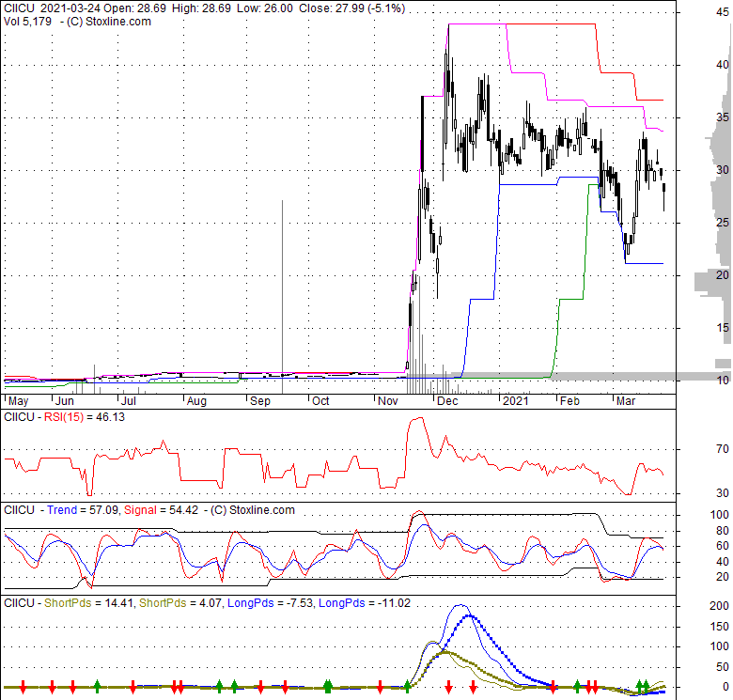Click the tall September volume spike bar
Screen dimensions: 733x700
click(282, 297)
